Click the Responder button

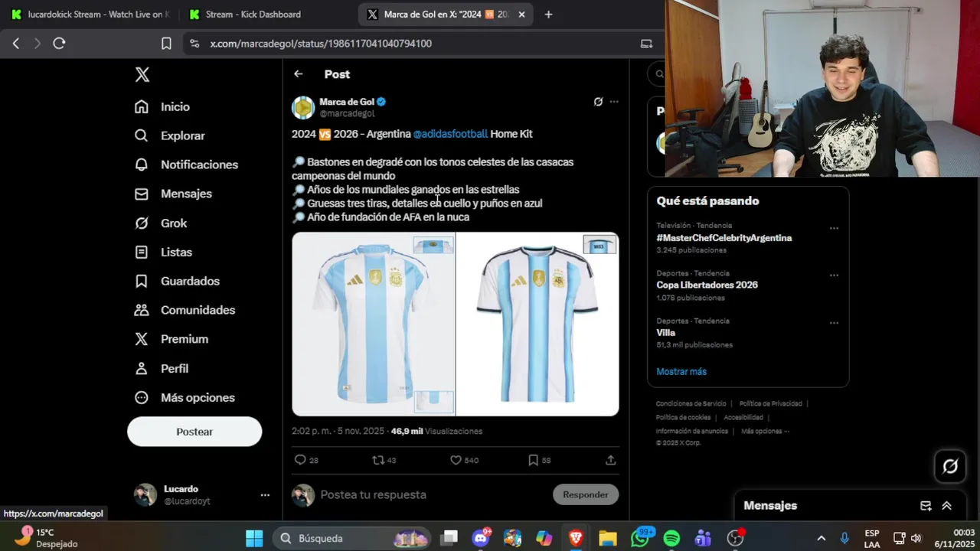click(x=586, y=494)
